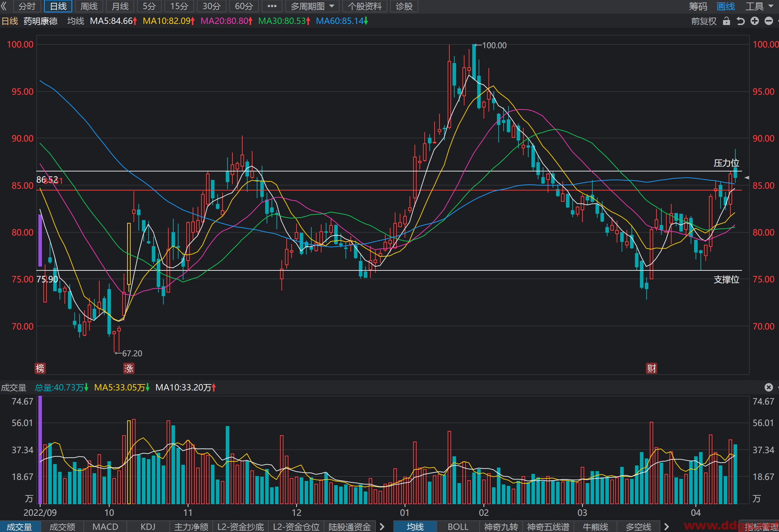Image resolution: width=779 pixels, height=532 pixels.
Task: Click the undo/reset arrow icon
Action: pos(741,21)
